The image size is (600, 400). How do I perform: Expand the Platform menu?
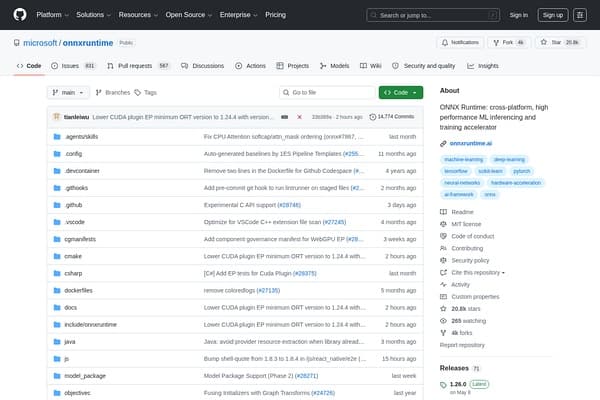pyautogui.click(x=52, y=15)
